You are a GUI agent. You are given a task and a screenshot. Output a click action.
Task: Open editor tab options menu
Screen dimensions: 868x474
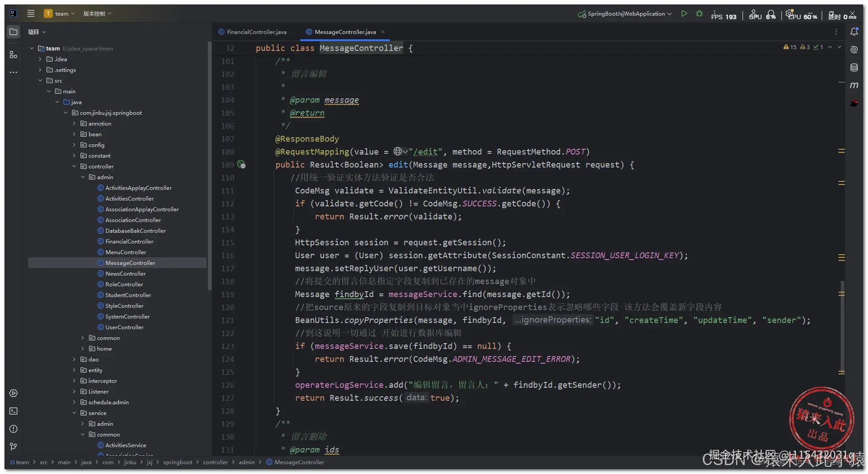(836, 32)
